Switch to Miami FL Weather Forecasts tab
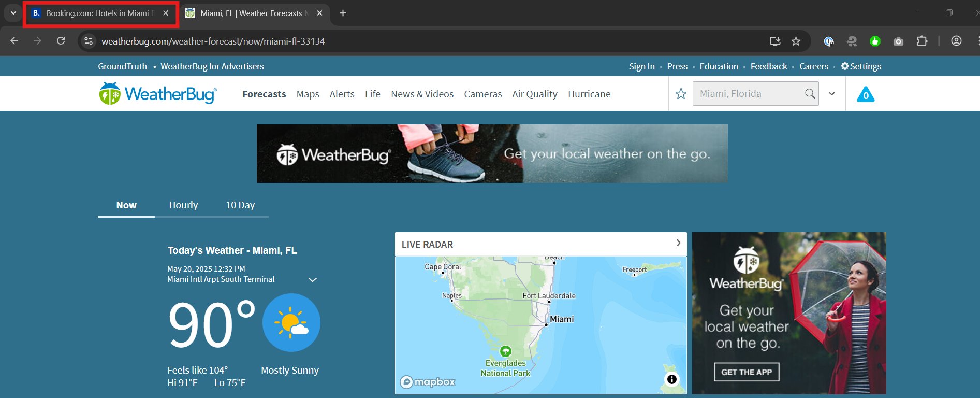Image resolution: width=980 pixels, height=398 pixels. point(255,13)
